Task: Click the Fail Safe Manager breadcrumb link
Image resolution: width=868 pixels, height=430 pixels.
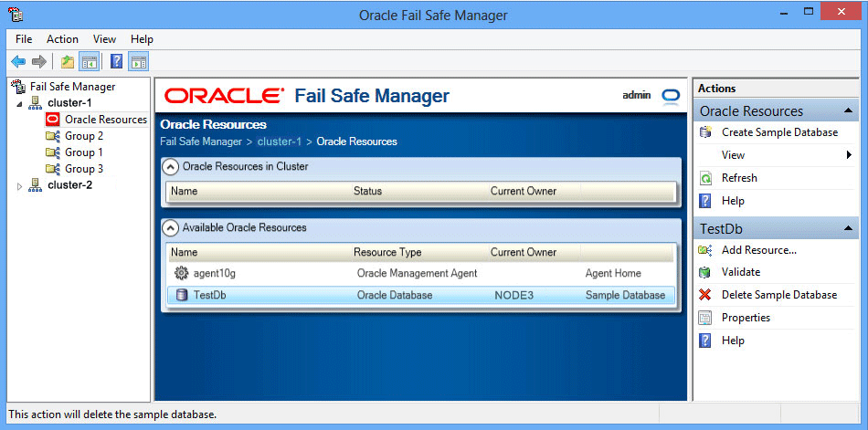Action: 201,142
